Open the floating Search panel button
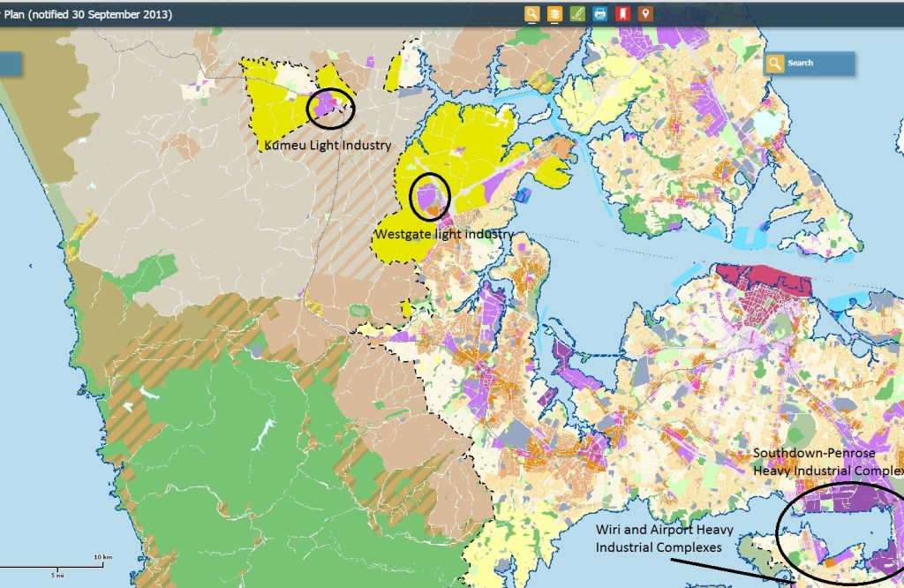The width and height of the screenshot is (904, 588). click(x=810, y=64)
